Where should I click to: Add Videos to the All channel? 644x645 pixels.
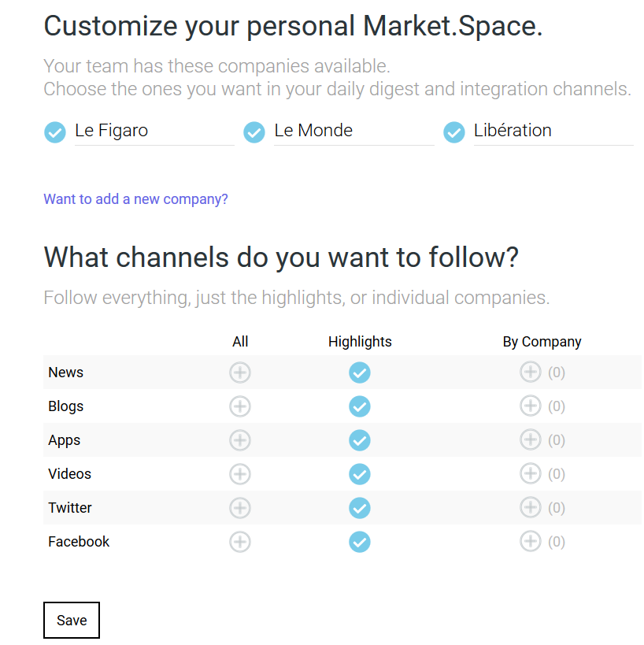[240, 474]
